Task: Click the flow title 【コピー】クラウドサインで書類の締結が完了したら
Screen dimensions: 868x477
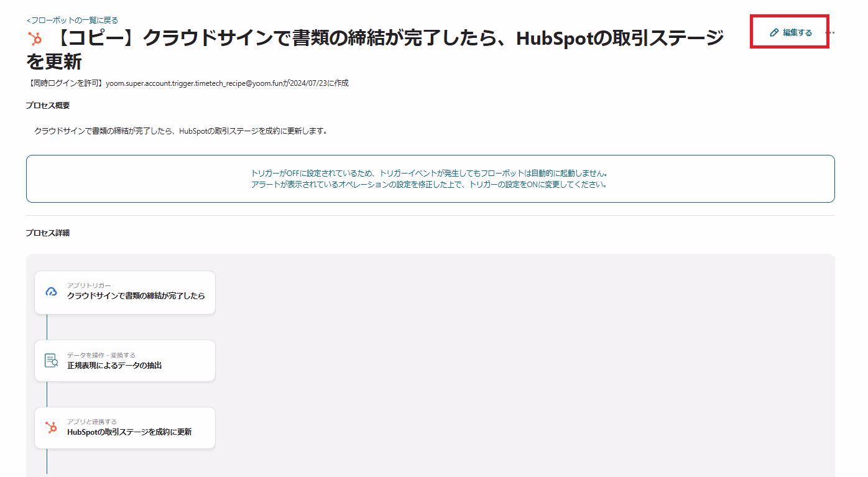Action: click(x=375, y=50)
